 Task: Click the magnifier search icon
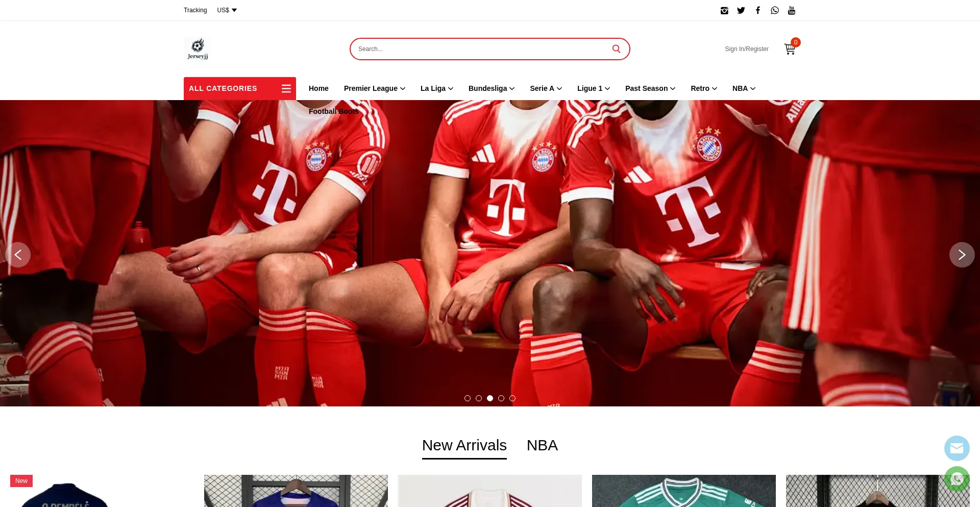point(616,49)
